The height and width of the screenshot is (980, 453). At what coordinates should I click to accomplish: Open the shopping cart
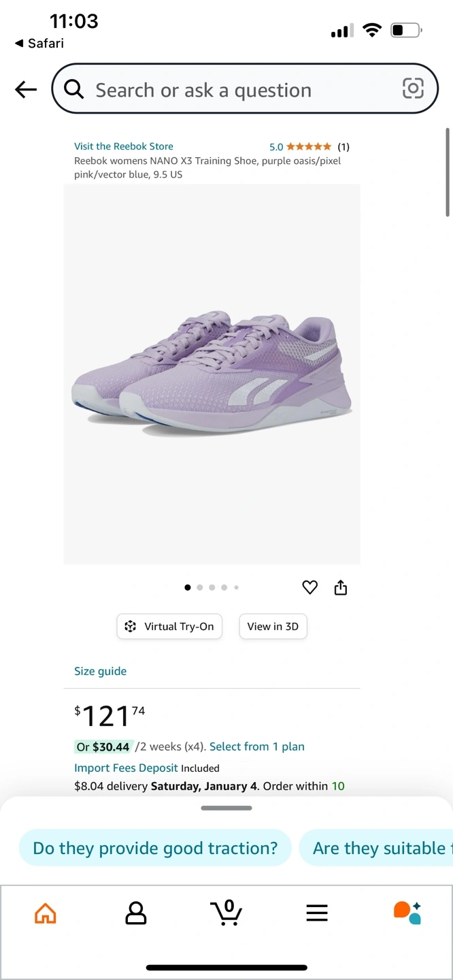[x=226, y=913]
